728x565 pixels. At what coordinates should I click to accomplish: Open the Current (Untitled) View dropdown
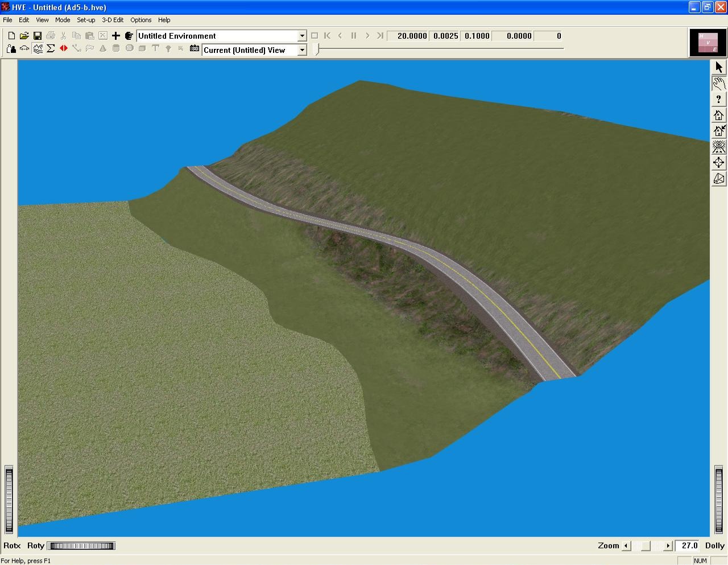[x=302, y=50]
